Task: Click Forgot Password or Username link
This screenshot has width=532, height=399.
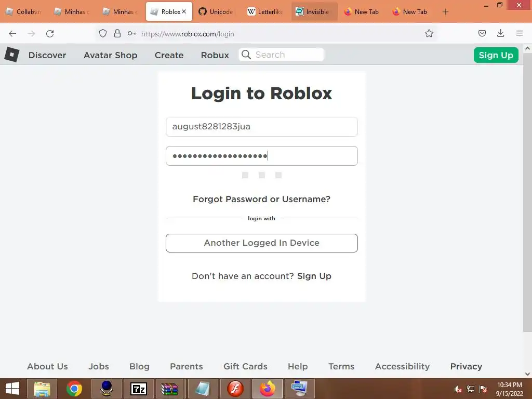Action: pyautogui.click(x=261, y=199)
